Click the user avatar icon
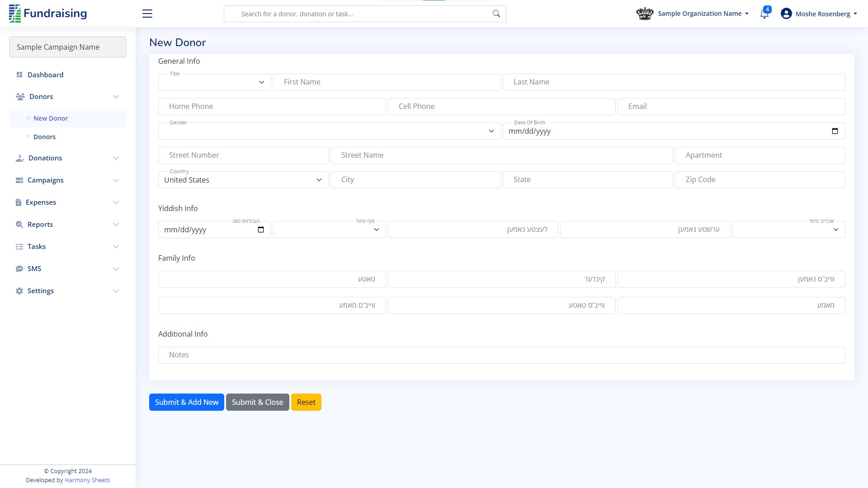This screenshot has height=488, width=868. coord(786,14)
